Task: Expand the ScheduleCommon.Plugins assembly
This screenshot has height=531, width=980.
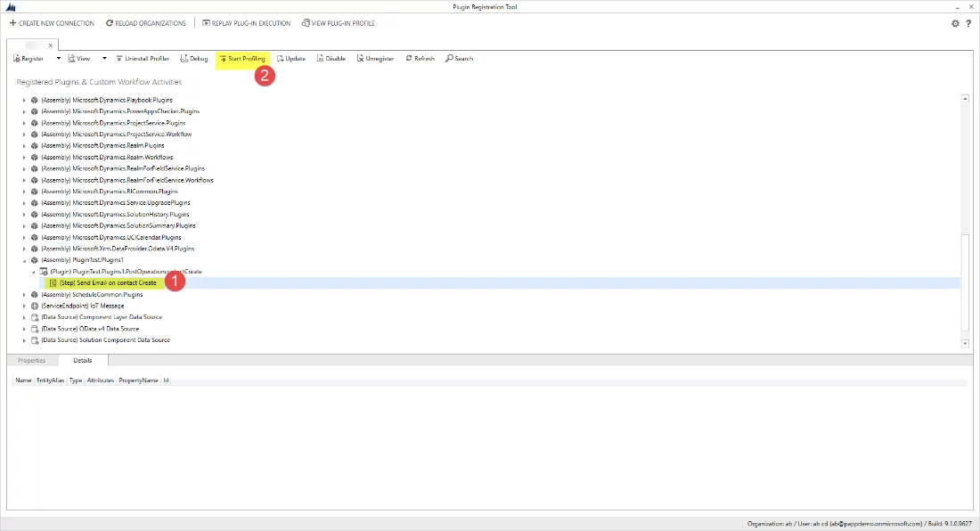Action: (24, 295)
